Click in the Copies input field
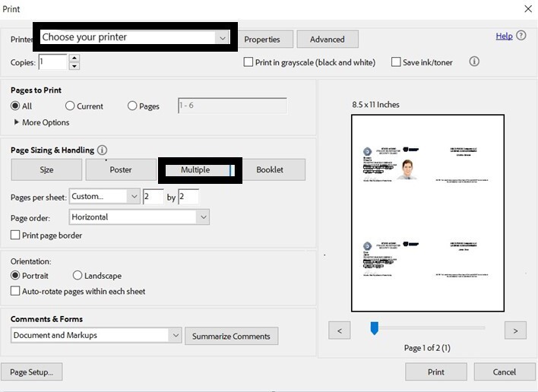Screen dimensions: 538x392 click(53, 62)
